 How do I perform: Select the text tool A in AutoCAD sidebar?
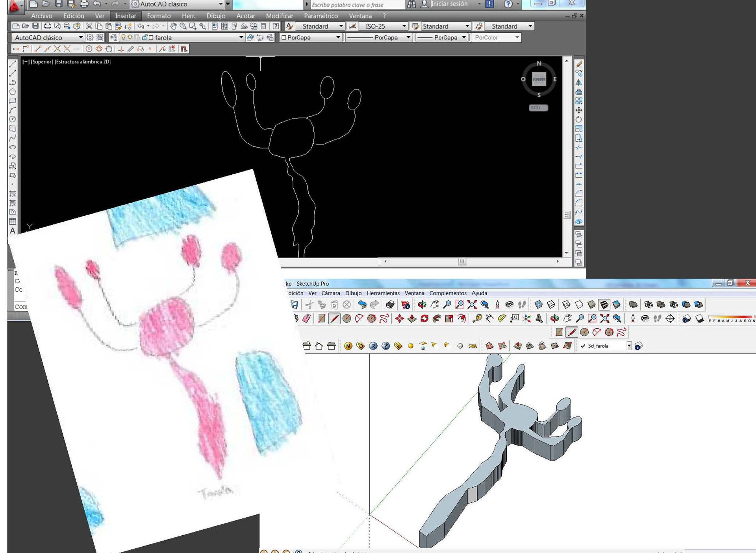(x=13, y=231)
